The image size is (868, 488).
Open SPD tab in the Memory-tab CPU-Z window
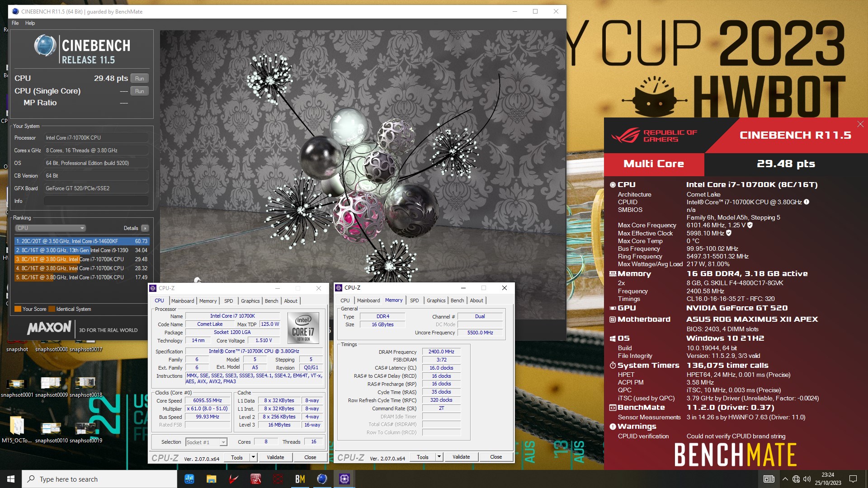coord(415,300)
